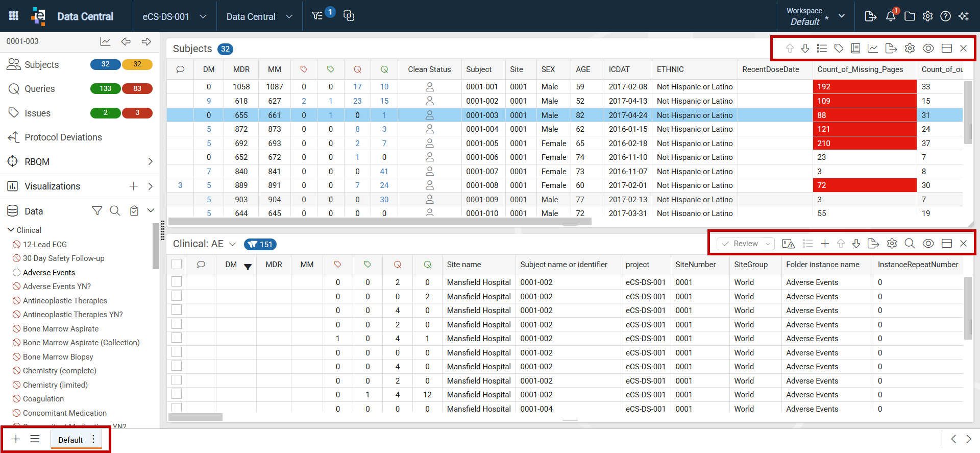Viewport: 980px width, 453px height.
Task: Click the Data section search magnifier icon
Action: coord(115,210)
